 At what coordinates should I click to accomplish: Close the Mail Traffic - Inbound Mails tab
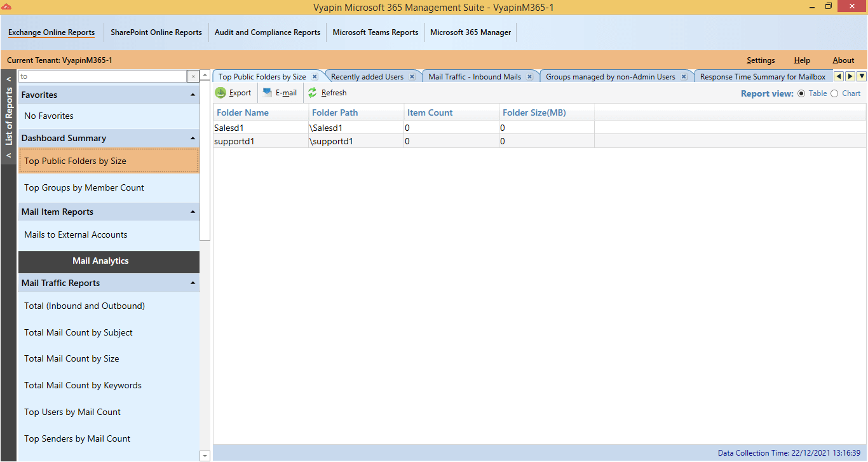click(529, 77)
